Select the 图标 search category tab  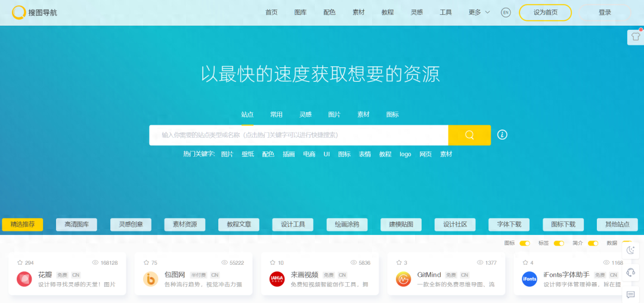coord(392,115)
